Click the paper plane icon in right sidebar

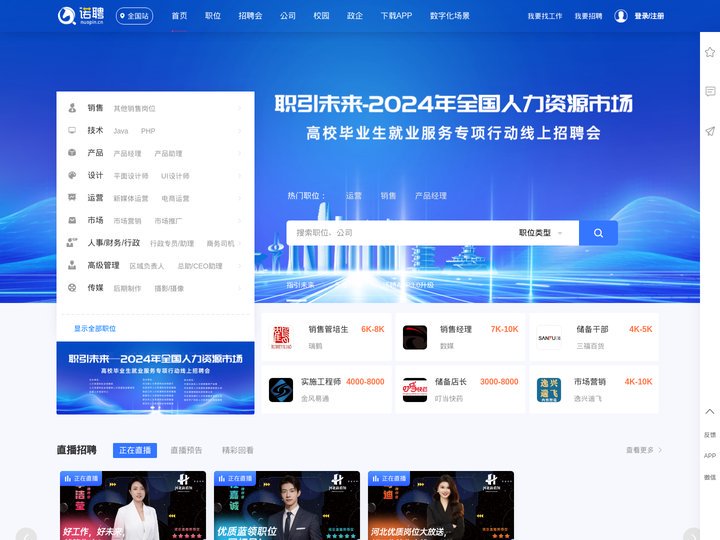point(710,131)
